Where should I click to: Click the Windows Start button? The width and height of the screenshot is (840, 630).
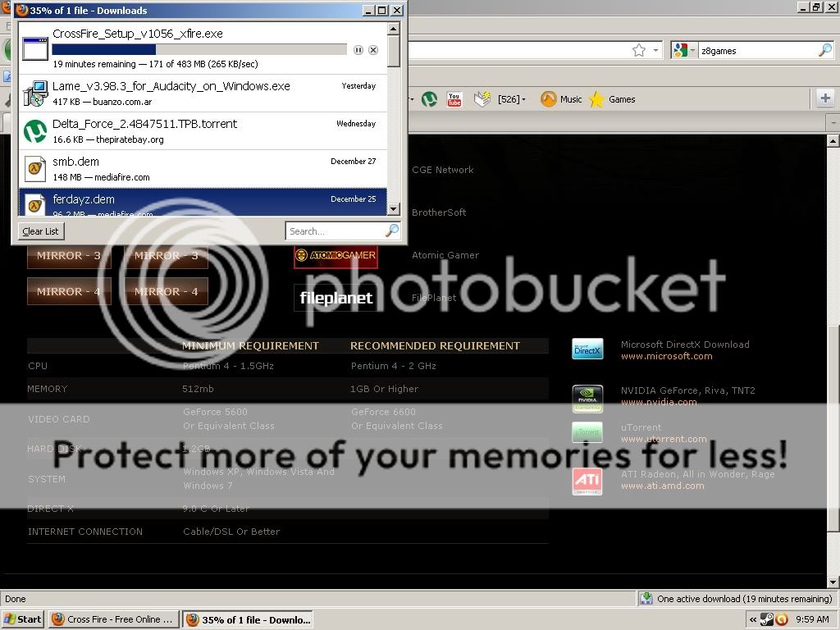pyautogui.click(x=23, y=619)
